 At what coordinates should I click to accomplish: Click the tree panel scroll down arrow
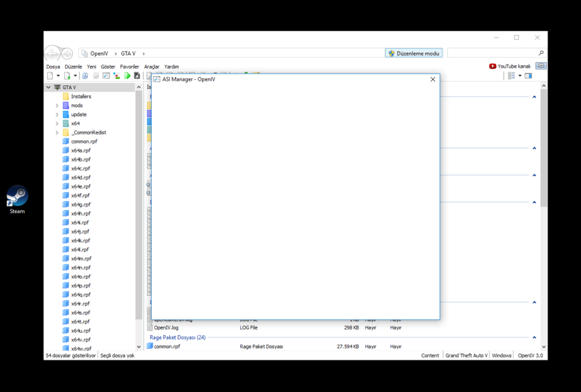coord(139,347)
